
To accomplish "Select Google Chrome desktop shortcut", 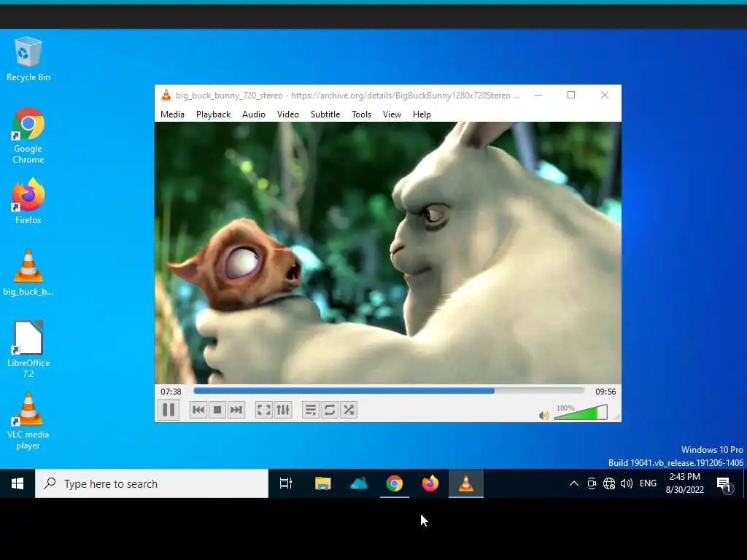I will pyautogui.click(x=28, y=136).
